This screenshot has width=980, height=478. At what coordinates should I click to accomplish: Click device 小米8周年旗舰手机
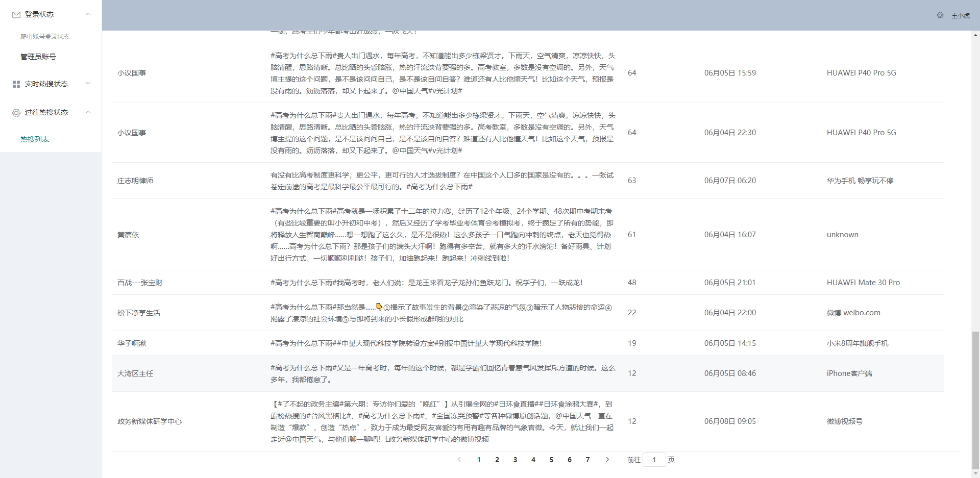tap(857, 343)
